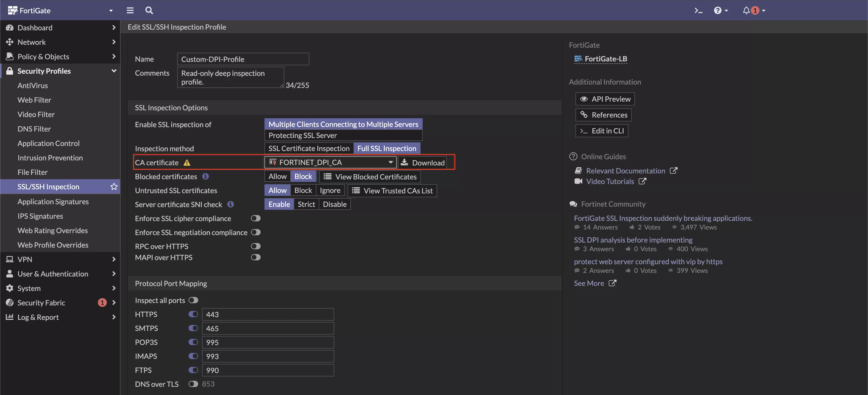Click the Log & Report chart icon
Screen dimensions: 868x395
coord(10,317)
